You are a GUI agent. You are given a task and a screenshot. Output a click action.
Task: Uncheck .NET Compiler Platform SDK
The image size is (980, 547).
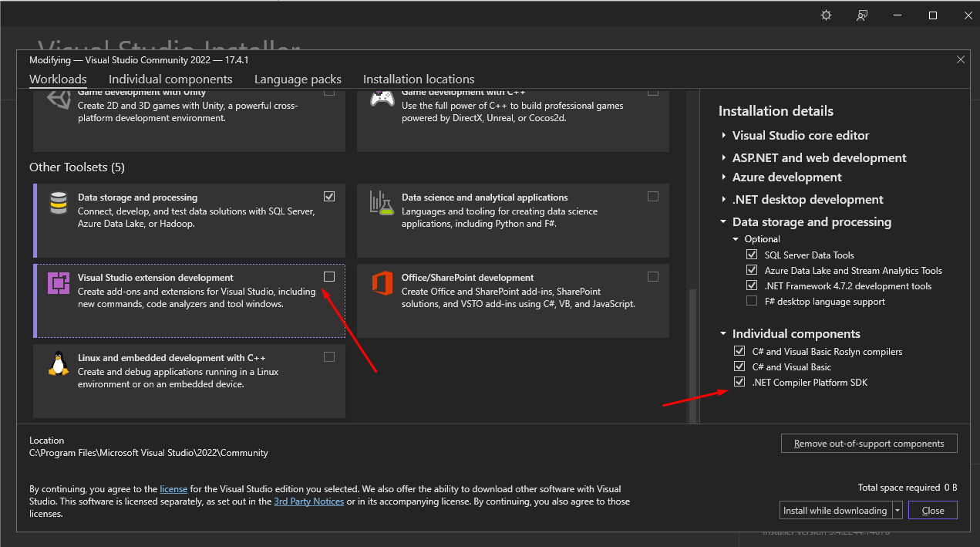point(739,381)
